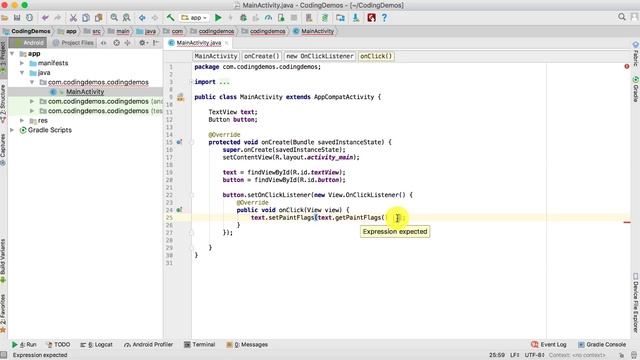Image resolution: width=640 pixels, height=360 pixels.
Task: Click the UTF-8 encoding status entry
Action: (x=534, y=355)
